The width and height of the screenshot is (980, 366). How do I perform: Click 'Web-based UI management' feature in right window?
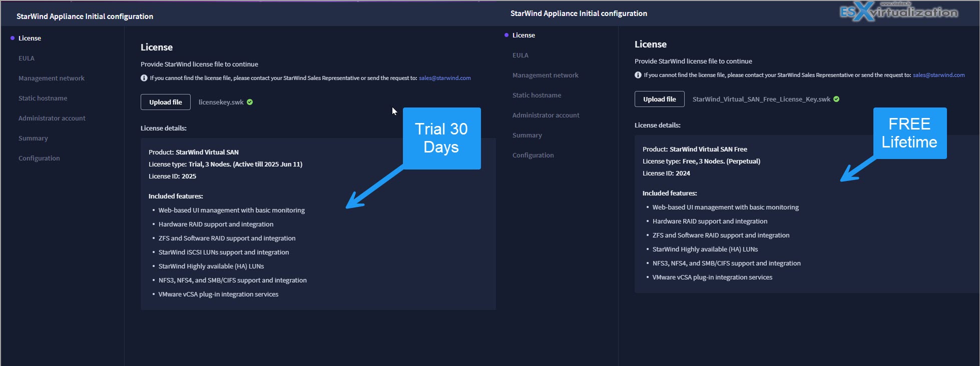coord(726,207)
